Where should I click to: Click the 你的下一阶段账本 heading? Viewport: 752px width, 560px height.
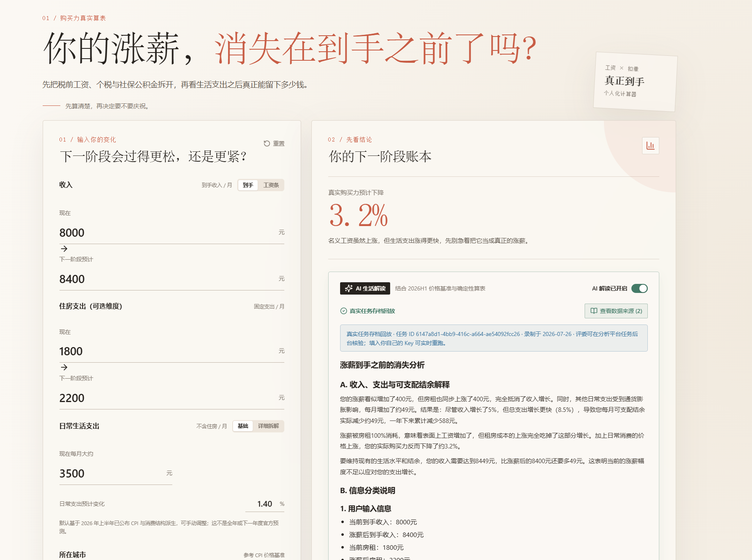pos(380,156)
